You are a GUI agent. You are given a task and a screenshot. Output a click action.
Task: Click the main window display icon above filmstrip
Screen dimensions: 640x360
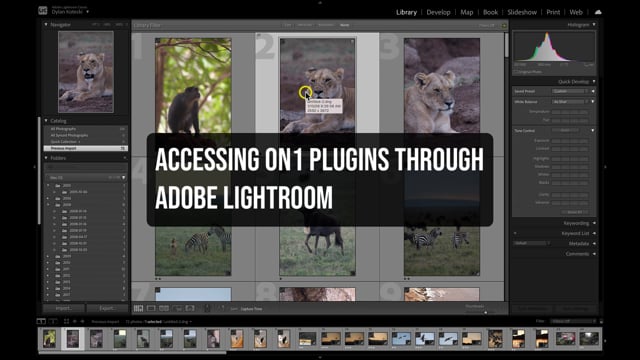41,322
